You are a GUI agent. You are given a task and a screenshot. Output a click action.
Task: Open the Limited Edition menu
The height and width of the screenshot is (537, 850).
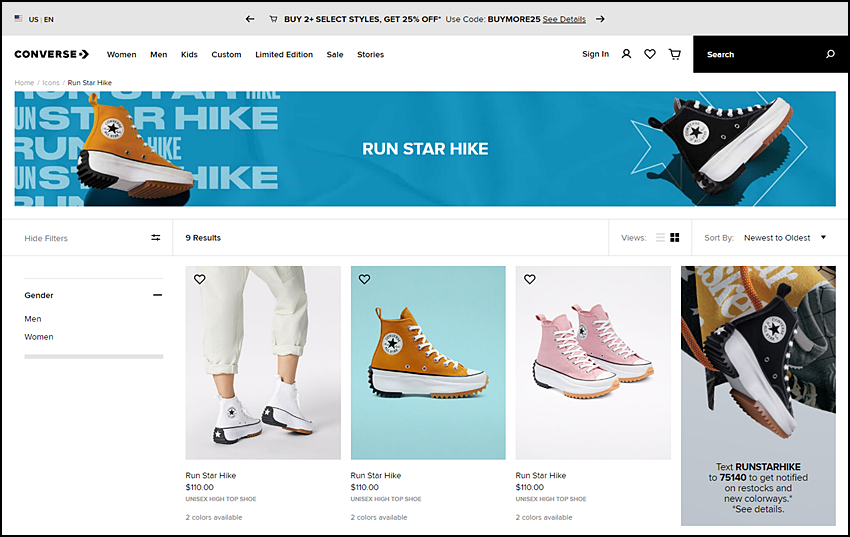284,55
